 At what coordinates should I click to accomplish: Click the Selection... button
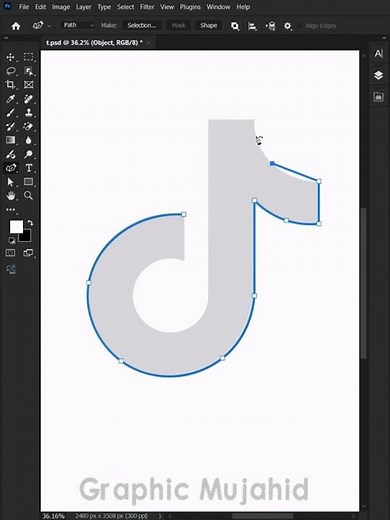(x=142, y=25)
